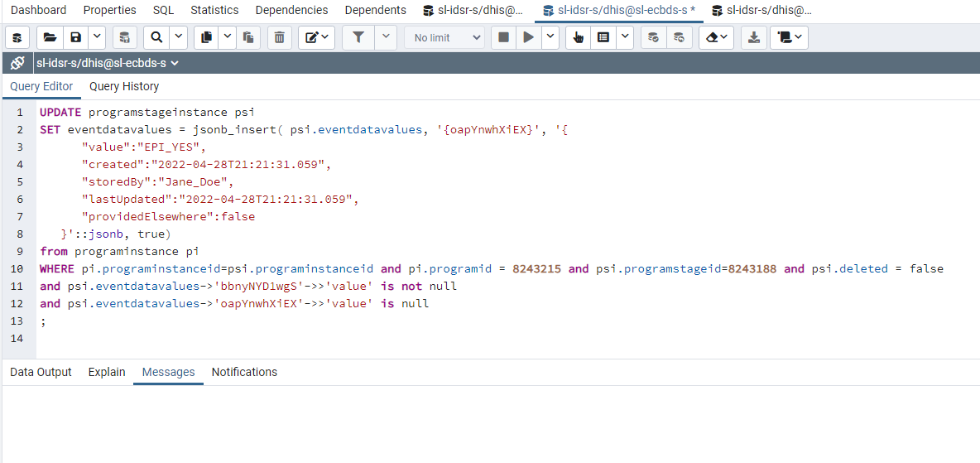Click the "lastUpdated" key on line 6
Screen dimensions: 980x463
[127, 200]
